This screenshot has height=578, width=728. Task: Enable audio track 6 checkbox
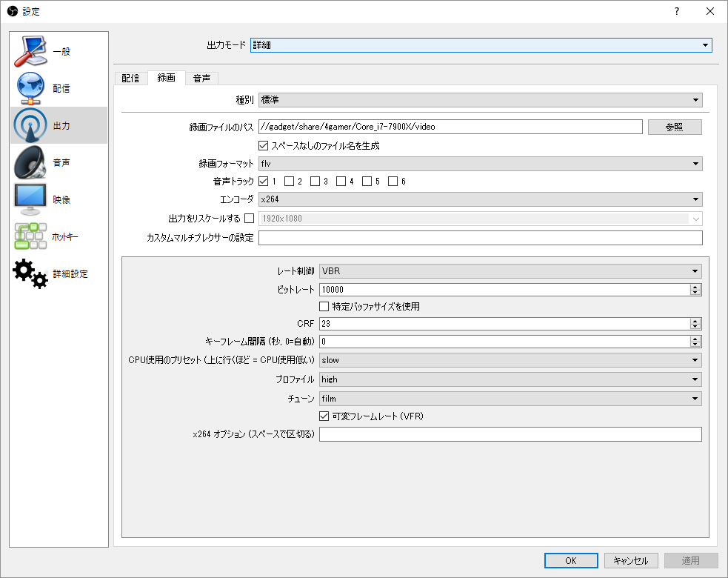pyautogui.click(x=393, y=182)
